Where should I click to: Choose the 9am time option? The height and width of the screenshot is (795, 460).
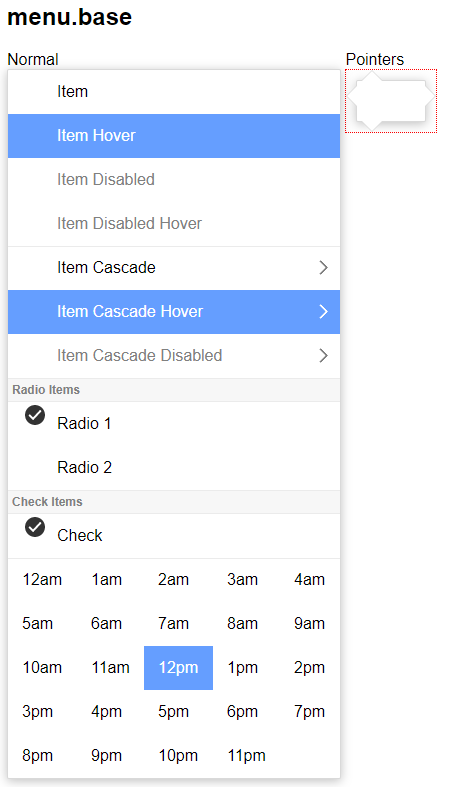pos(309,624)
